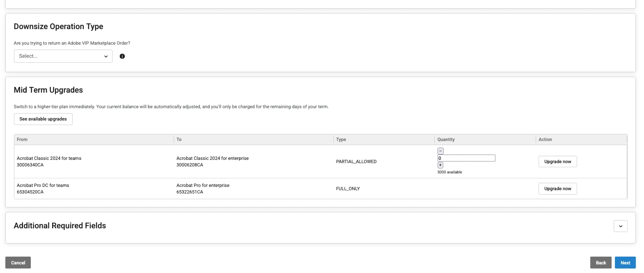
Task: Increase quantity with the plus stepper
Action: point(440,165)
